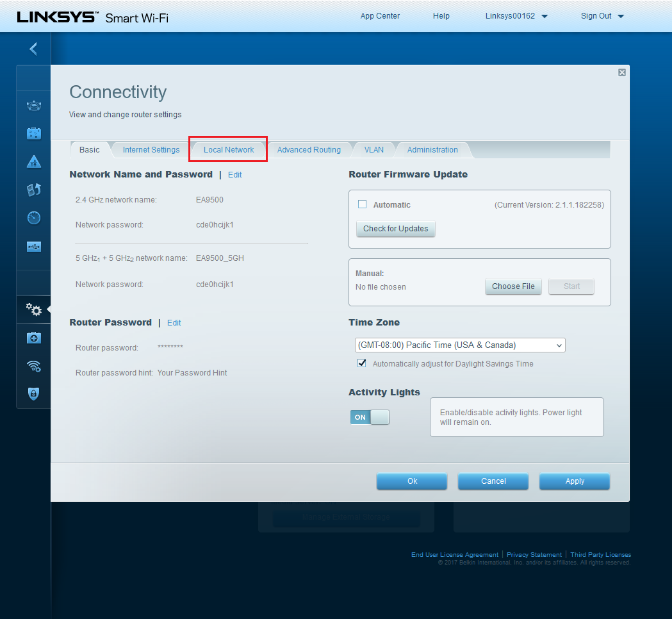Open Media Prioritization icon
672x619 pixels.
(x=34, y=190)
